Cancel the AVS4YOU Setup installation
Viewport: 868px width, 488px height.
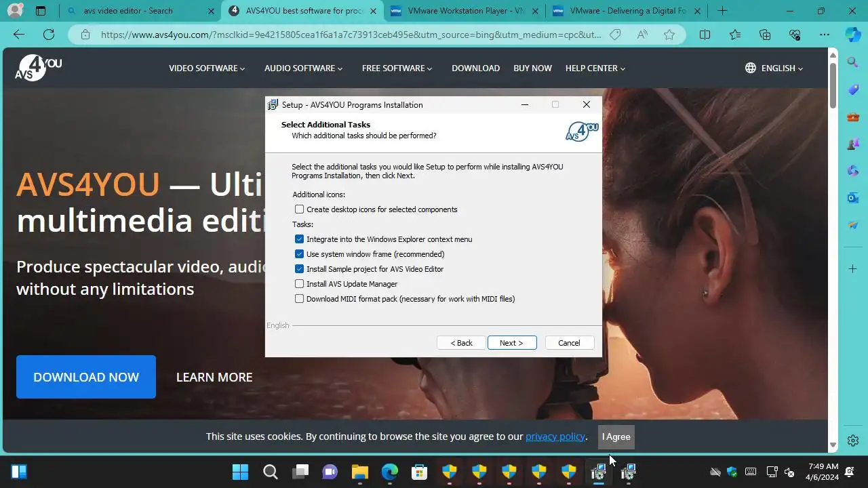click(570, 343)
